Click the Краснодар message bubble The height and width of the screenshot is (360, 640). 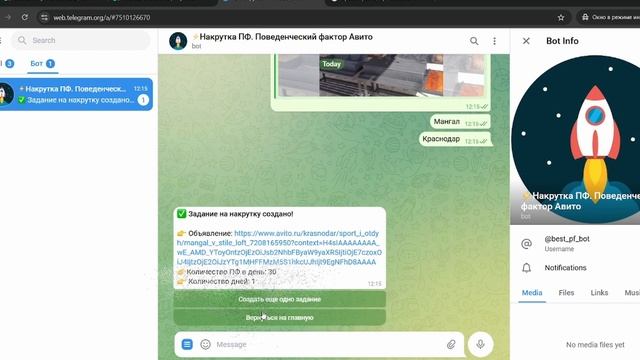point(455,139)
